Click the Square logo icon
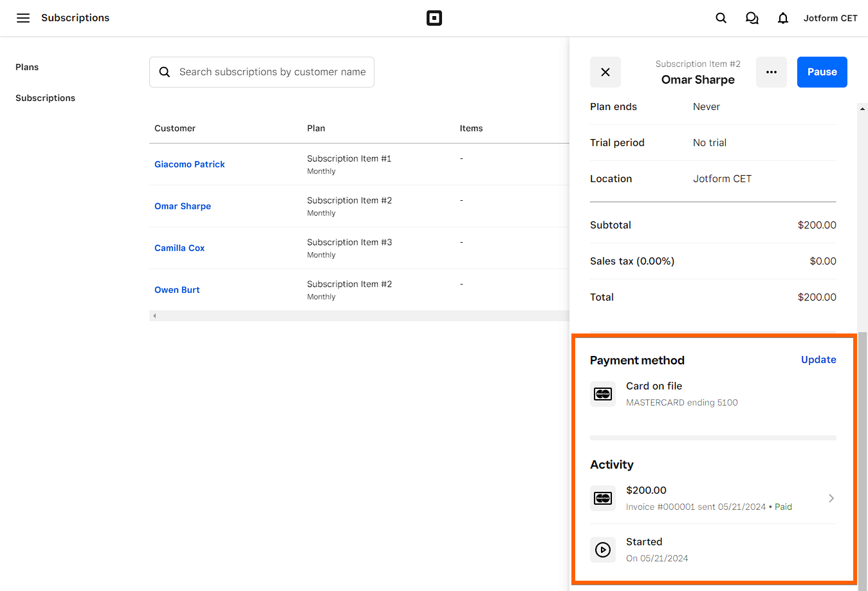This screenshot has height=591, width=868. tap(434, 18)
